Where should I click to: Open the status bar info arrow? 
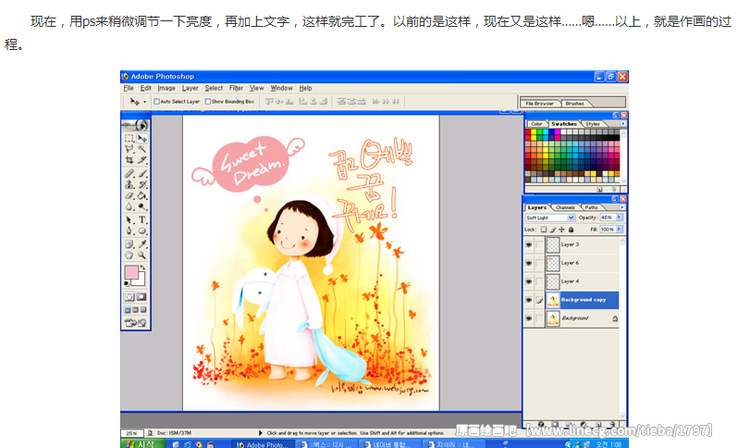(260, 433)
